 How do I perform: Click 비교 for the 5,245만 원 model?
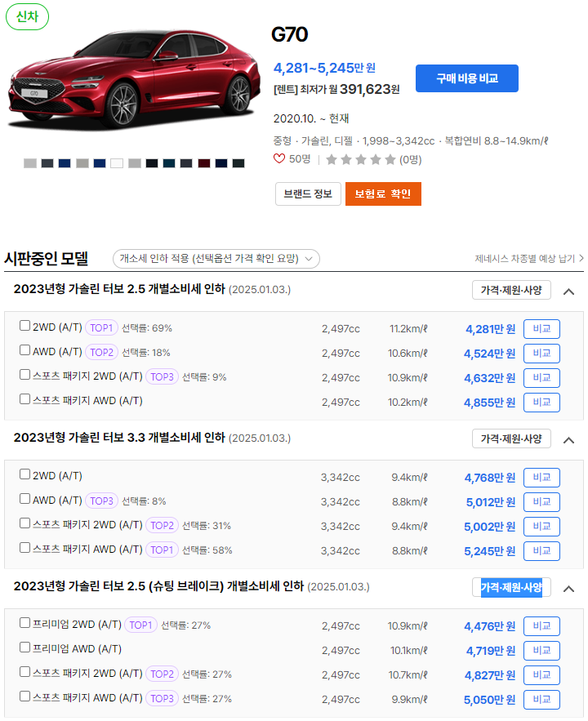541,551
